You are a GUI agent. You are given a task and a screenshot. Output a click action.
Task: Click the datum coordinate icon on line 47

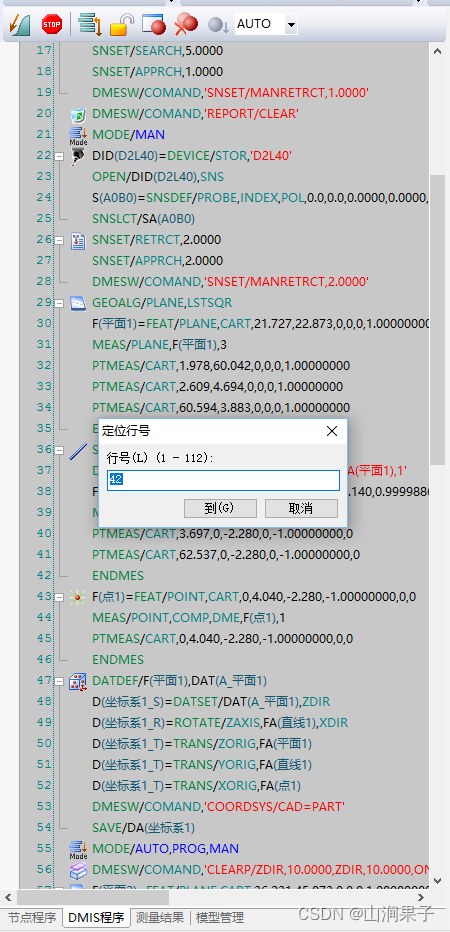pos(78,681)
